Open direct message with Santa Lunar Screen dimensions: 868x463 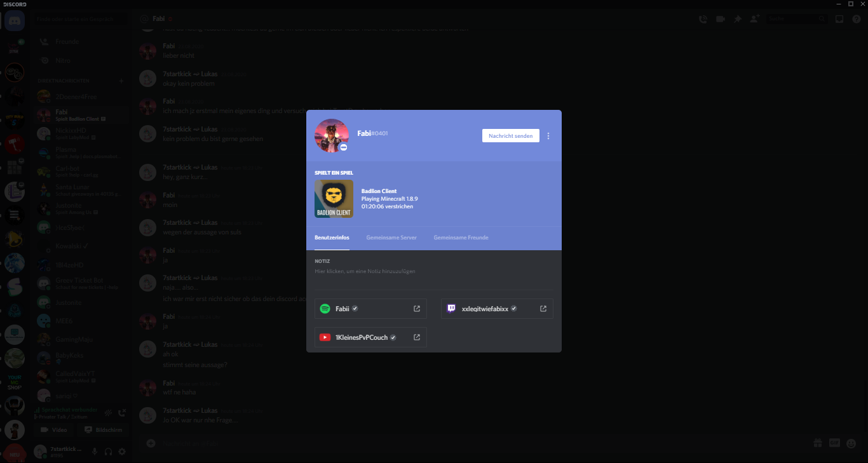[x=83, y=191]
